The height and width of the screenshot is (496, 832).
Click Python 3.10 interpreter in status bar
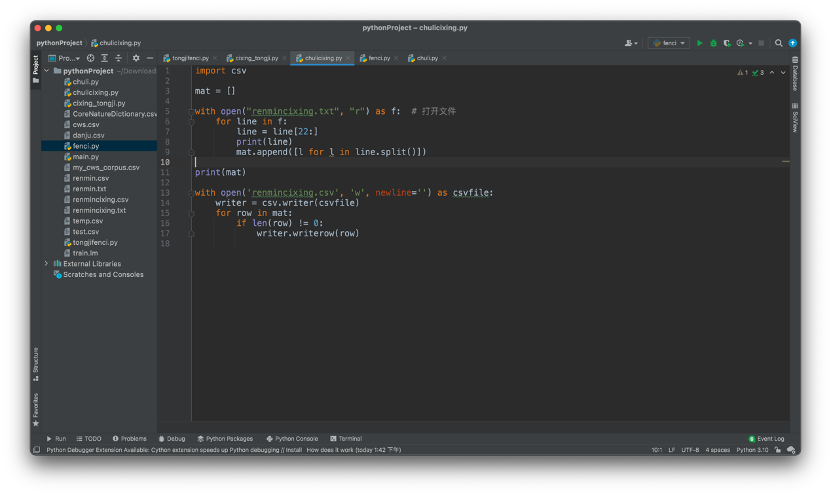coord(752,450)
